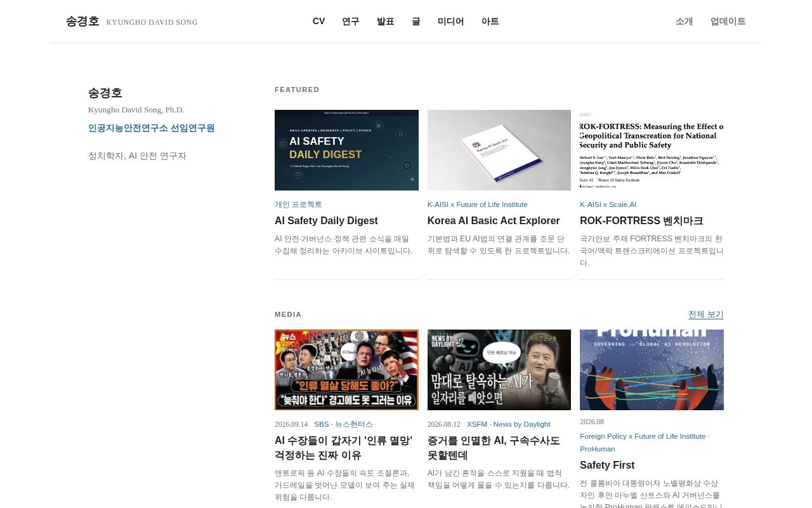Click the SBS · 뉴스헌터스 source label
812x508 pixels.
coord(343,424)
